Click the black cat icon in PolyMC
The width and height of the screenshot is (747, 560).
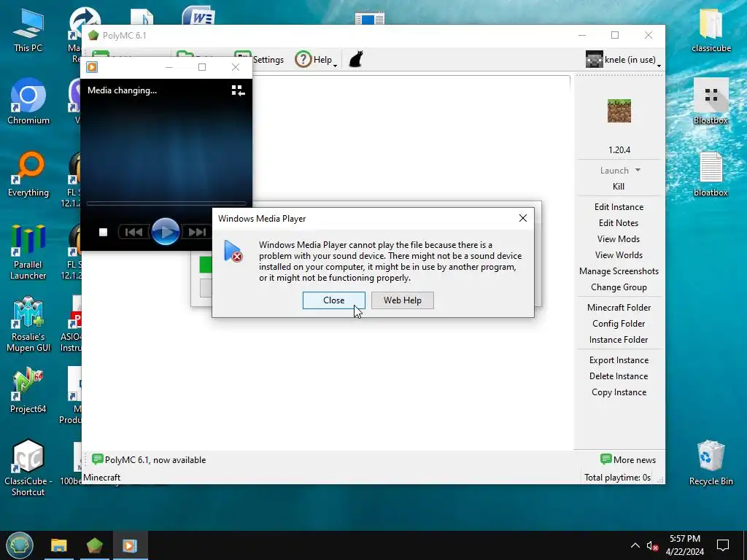356,60
